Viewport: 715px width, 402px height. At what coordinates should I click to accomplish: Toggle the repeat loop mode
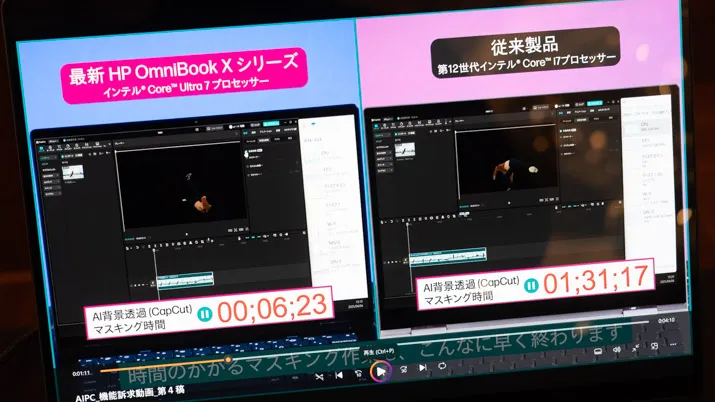[x=442, y=366]
